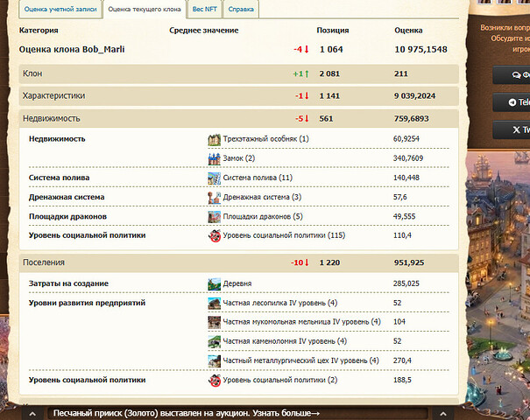Click the Категория column header
This screenshot has height=420, width=530.
click(x=39, y=31)
